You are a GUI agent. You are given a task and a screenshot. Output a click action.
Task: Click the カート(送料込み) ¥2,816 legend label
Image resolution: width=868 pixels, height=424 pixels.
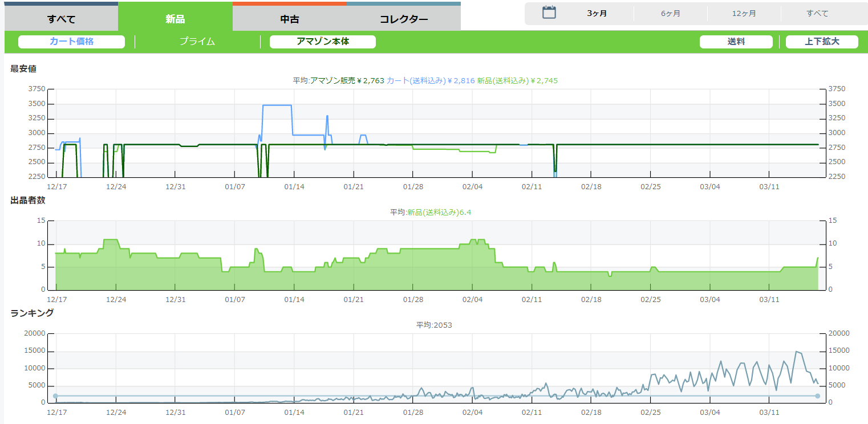click(x=431, y=81)
